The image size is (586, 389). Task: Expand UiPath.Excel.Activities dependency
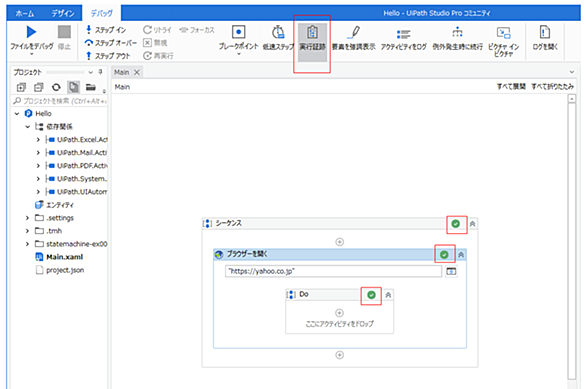[x=38, y=140]
